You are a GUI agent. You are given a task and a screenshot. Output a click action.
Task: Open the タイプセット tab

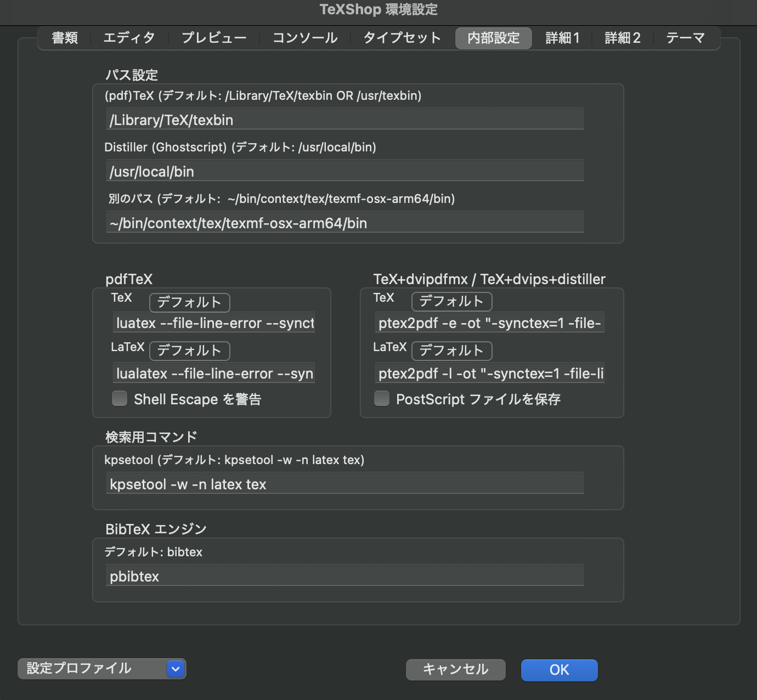click(x=402, y=38)
